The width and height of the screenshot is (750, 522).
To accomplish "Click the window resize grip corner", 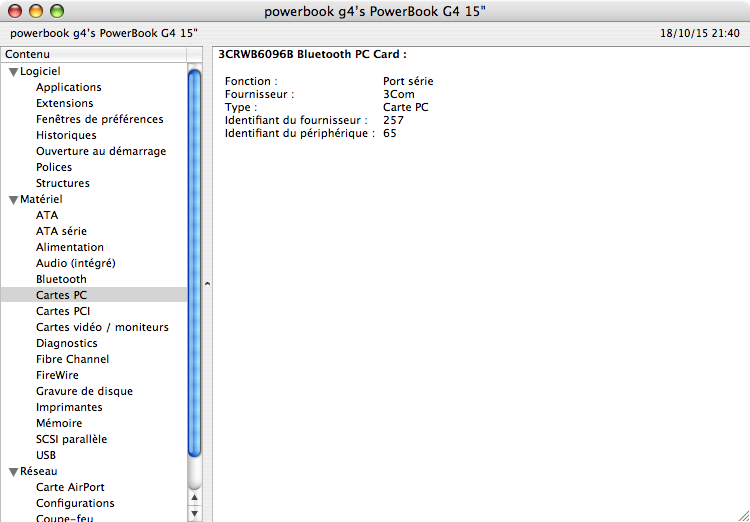I will (743, 515).
